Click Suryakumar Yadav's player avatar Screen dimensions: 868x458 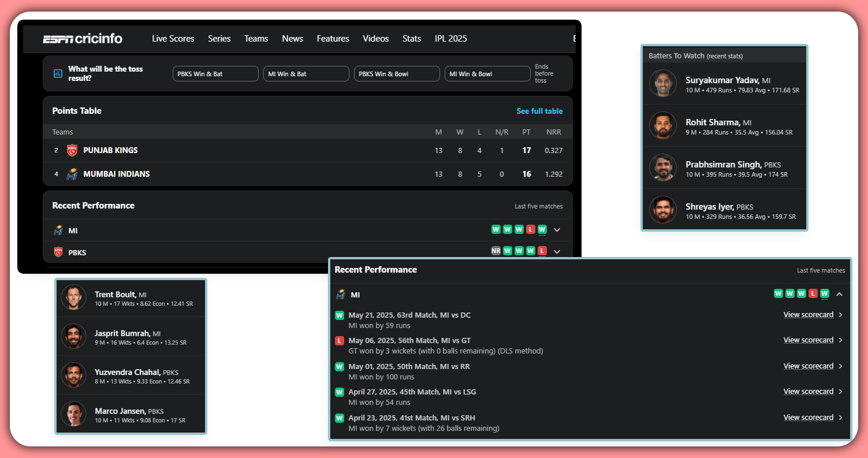click(662, 83)
